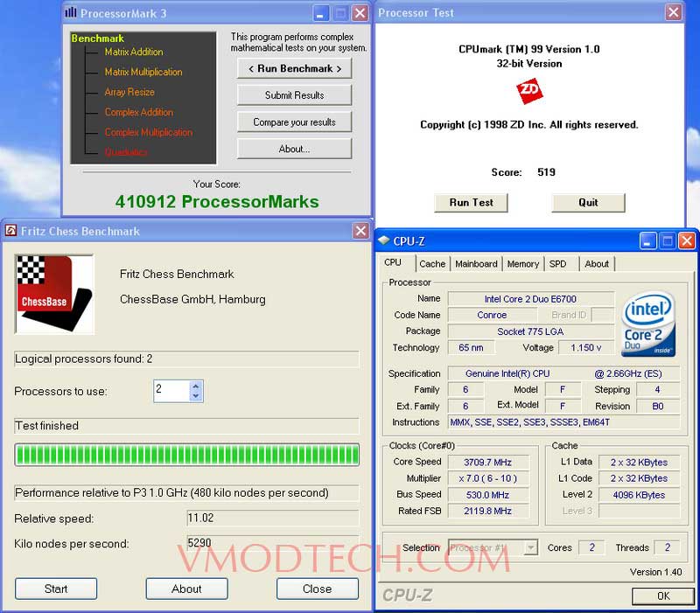Click the Relative speed value 11.02

(273, 518)
